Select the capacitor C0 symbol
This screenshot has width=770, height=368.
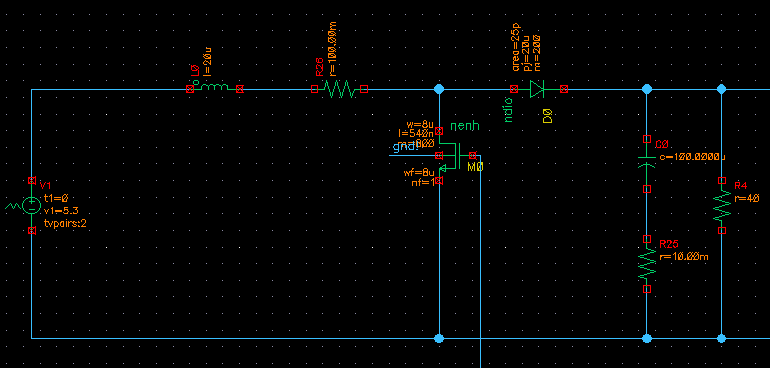(647, 163)
